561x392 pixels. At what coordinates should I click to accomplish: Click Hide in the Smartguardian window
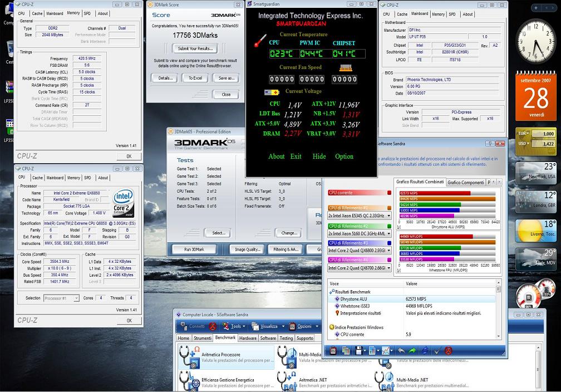tap(319, 156)
